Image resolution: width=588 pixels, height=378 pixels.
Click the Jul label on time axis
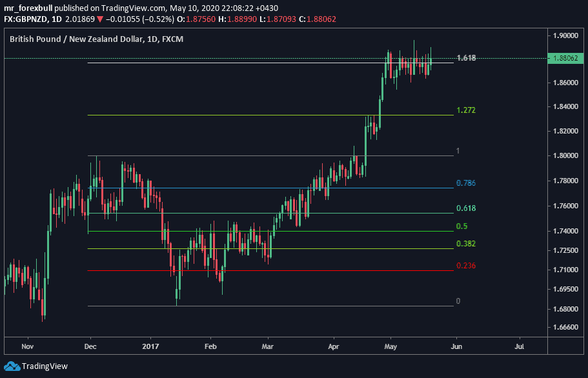(520, 346)
